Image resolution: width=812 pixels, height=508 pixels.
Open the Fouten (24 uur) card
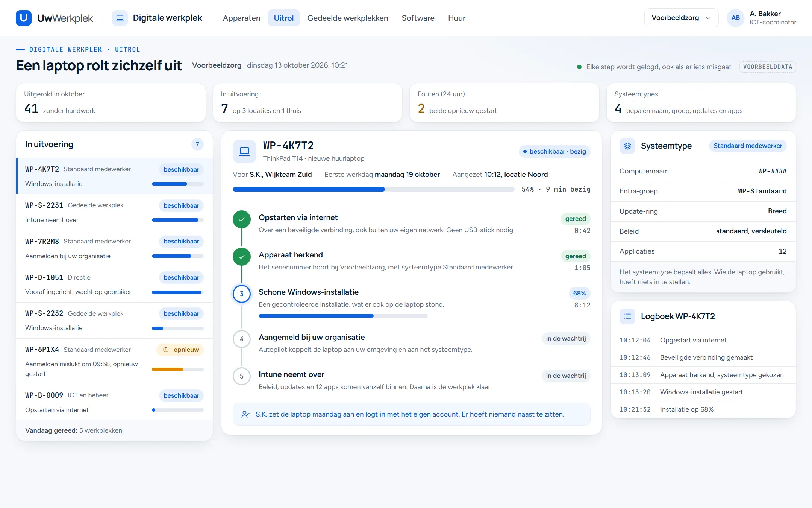pyautogui.click(x=504, y=103)
